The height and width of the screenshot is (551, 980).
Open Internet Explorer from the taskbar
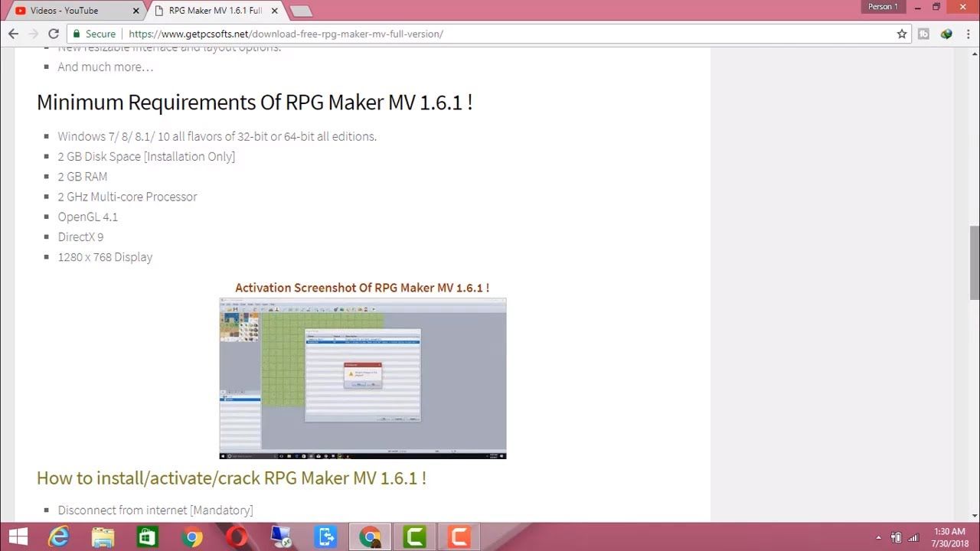[x=57, y=536]
